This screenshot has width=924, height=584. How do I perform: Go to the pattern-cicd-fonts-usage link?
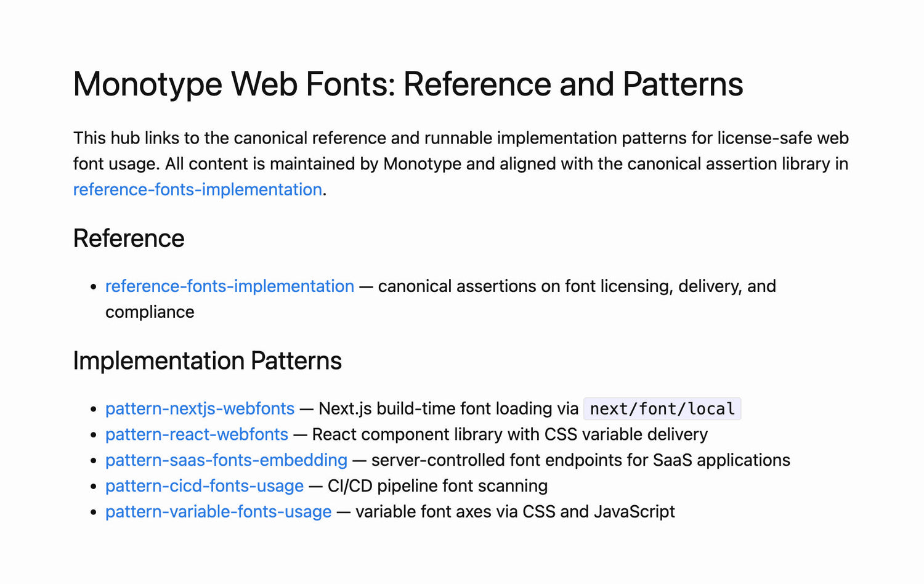[205, 487]
